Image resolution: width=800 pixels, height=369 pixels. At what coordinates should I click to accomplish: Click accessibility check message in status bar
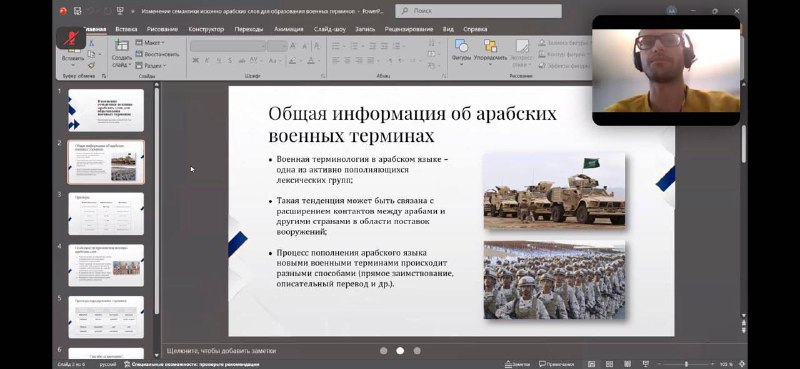pyautogui.click(x=191, y=364)
